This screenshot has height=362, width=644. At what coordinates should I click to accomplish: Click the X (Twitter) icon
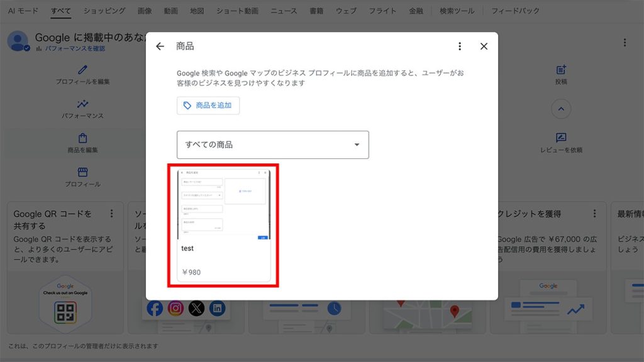(x=196, y=308)
